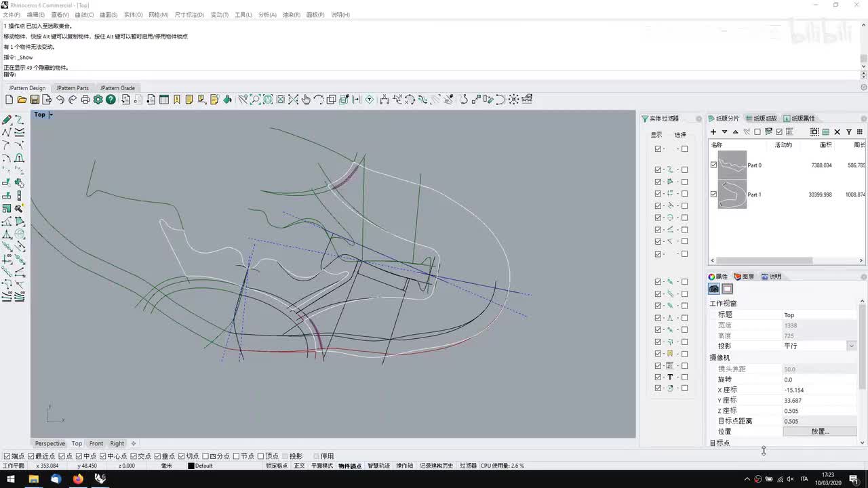
Task: Click the funnel filter icon in parts panel
Action: click(x=849, y=132)
